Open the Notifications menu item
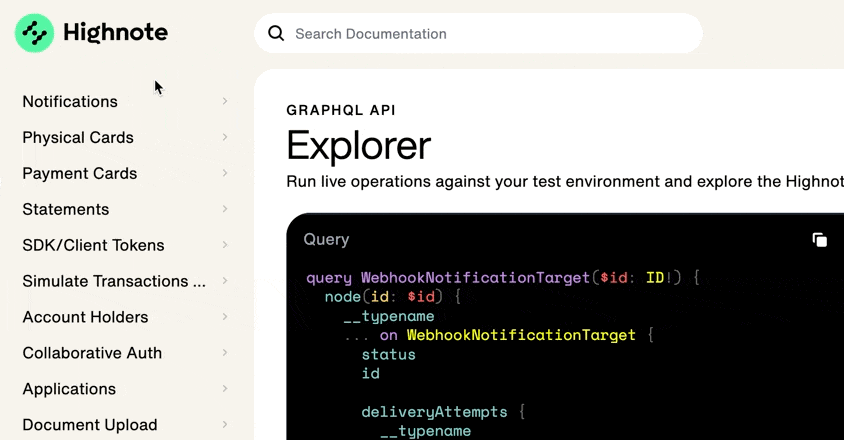 click(70, 101)
